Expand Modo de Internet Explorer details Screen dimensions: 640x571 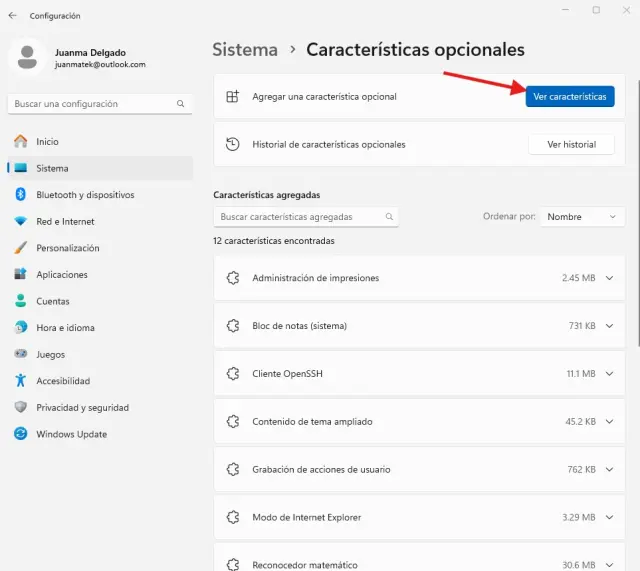(610, 517)
